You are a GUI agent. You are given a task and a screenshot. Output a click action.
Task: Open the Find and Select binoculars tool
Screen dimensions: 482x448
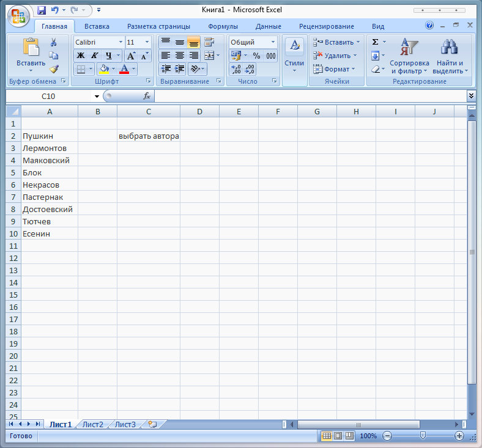tap(450, 56)
